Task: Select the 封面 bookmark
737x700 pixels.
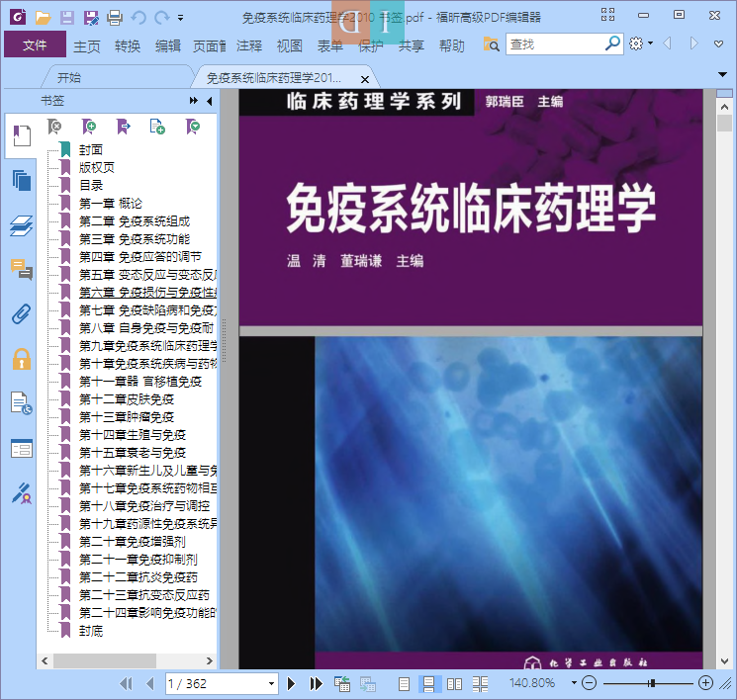Action: point(91,150)
